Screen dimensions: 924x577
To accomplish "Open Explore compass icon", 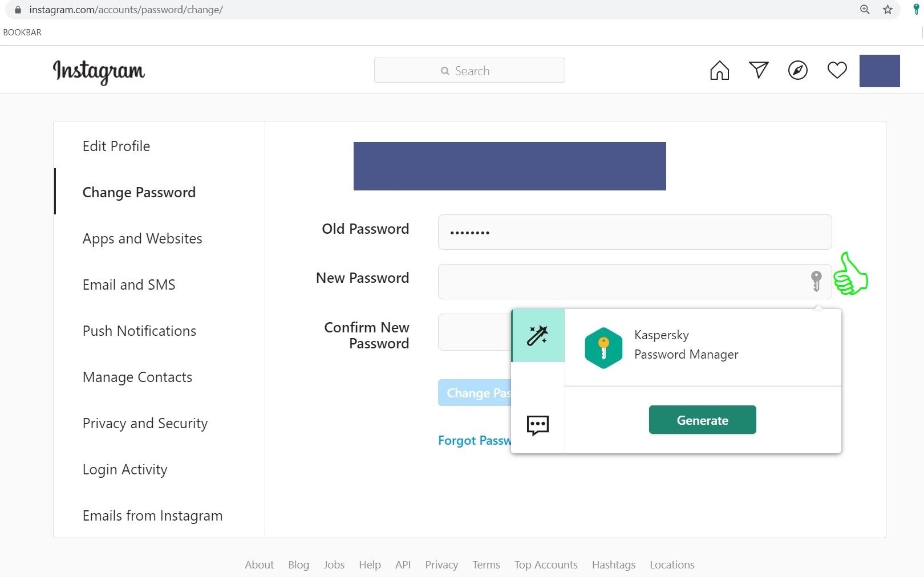I will pyautogui.click(x=798, y=71).
